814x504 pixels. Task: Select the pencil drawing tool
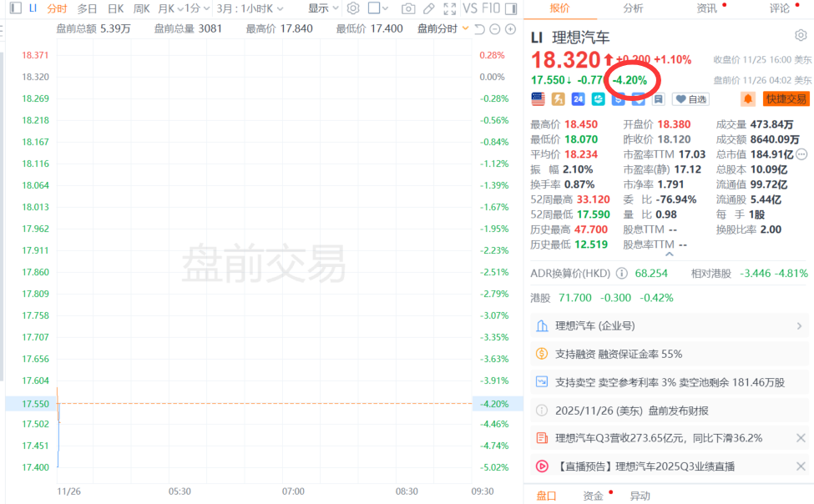pyautogui.click(x=429, y=8)
